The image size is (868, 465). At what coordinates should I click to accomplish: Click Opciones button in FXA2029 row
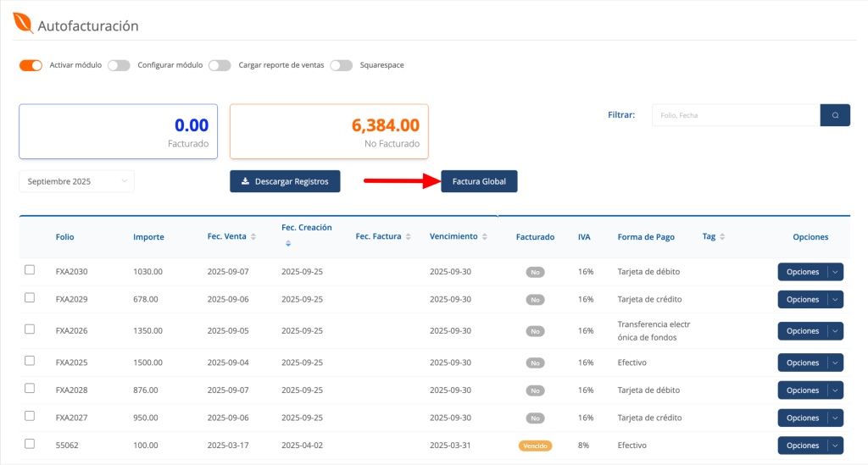point(803,300)
